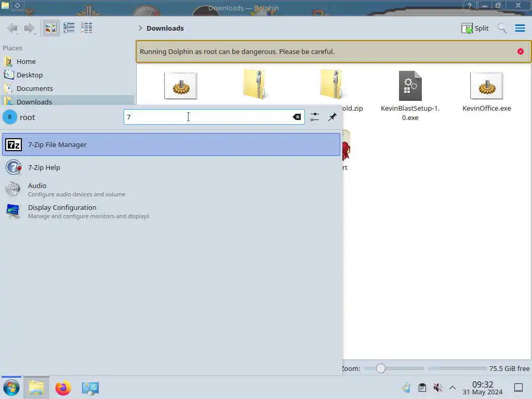Click the show desktop button

(518, 388)
